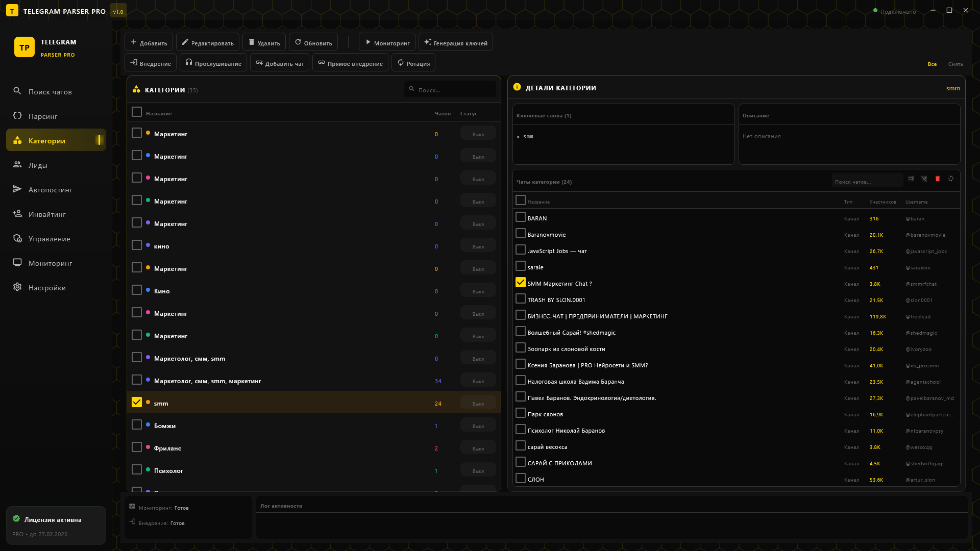Click the Генерация ключей button
Viewport: 980px width, 551px height.
(x=455, y=43)
